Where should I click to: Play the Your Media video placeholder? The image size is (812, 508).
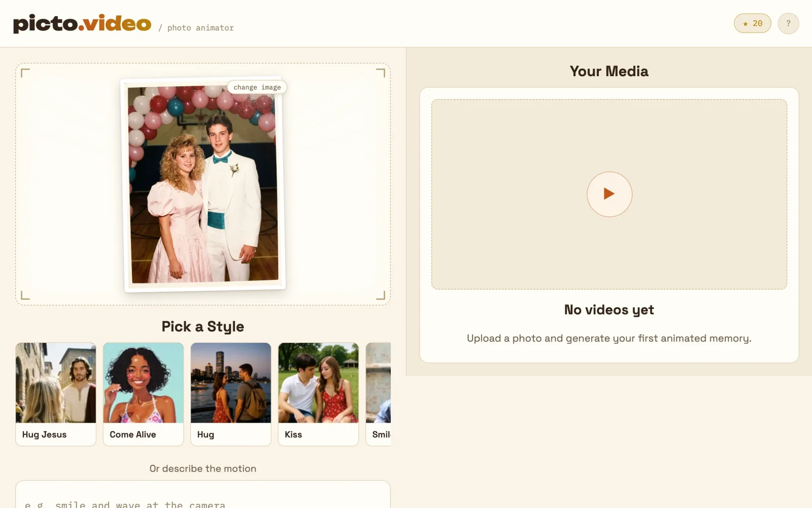pyautogui.click(x=609, y=194)
